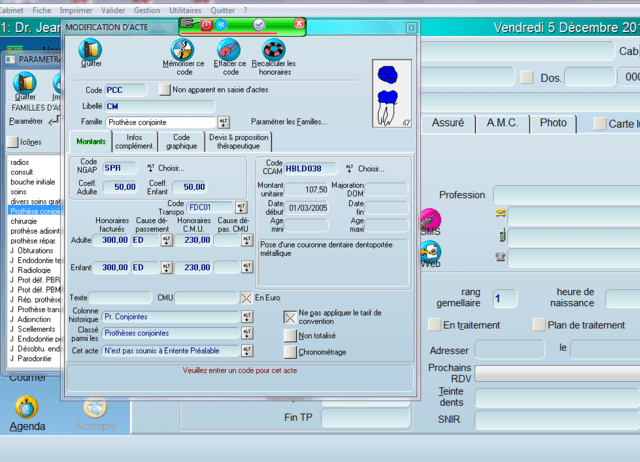Click the Effacer ce code eraser icon
Screen dimensions: 640x462
(x=229, y=49)
